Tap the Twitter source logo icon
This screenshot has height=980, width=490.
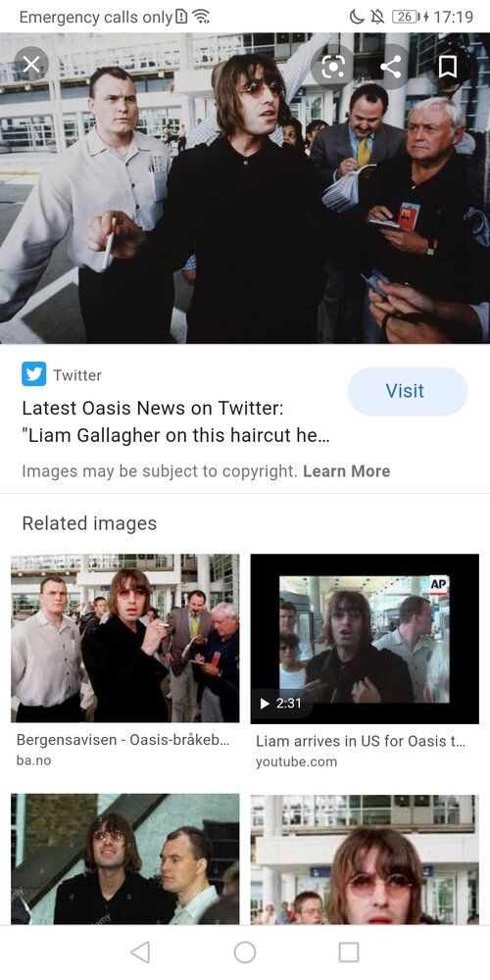pos(33,374)
